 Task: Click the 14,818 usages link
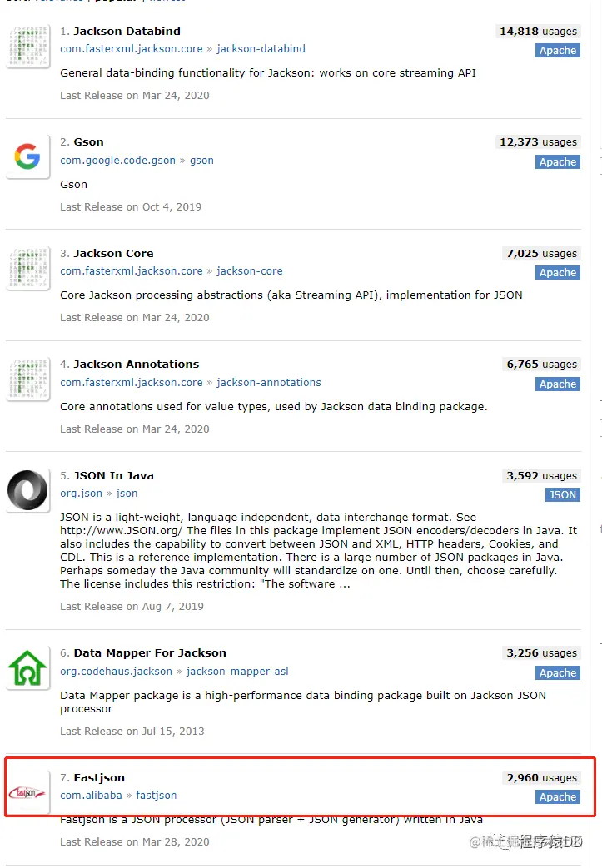(x=538, y=32)
